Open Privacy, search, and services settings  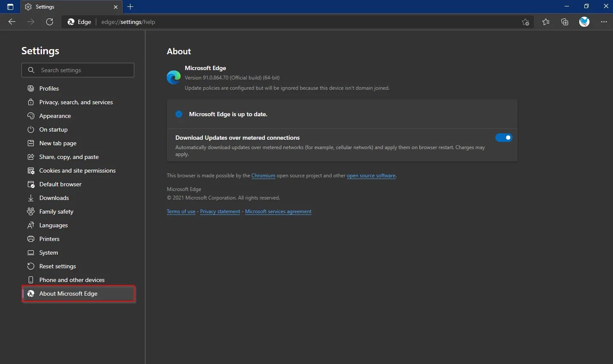tap(78, 102)
